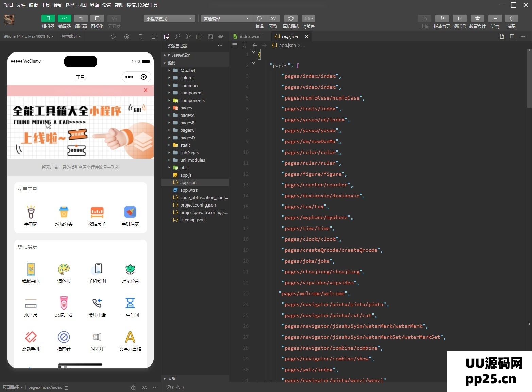Open the project.config.json file

[198, 205]
